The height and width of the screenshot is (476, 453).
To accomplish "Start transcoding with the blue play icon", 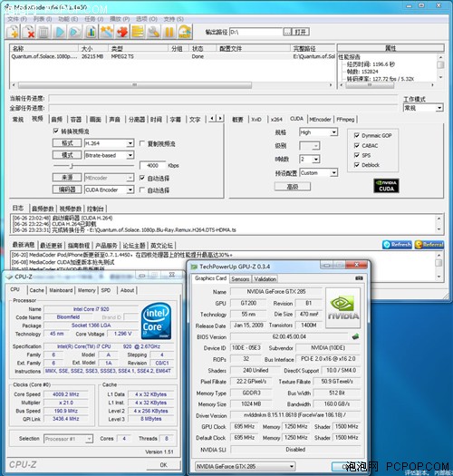I will pyautogui.click(x=60, y=32).
